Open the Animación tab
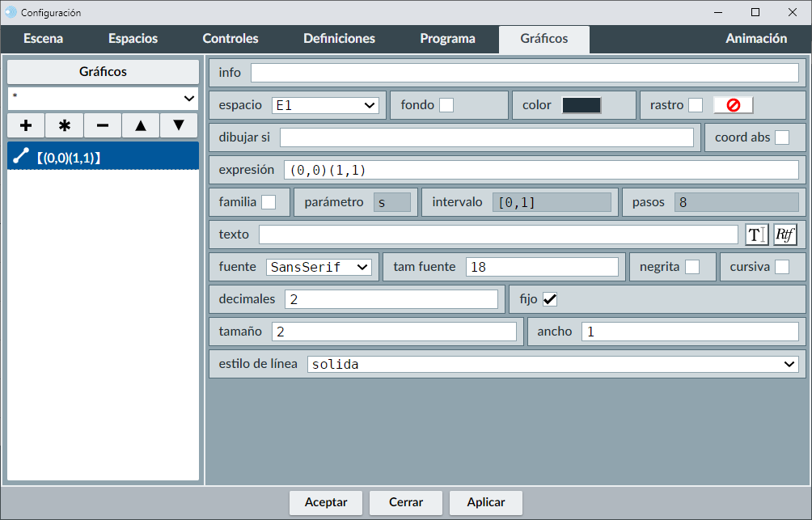 tap(755, 39)
